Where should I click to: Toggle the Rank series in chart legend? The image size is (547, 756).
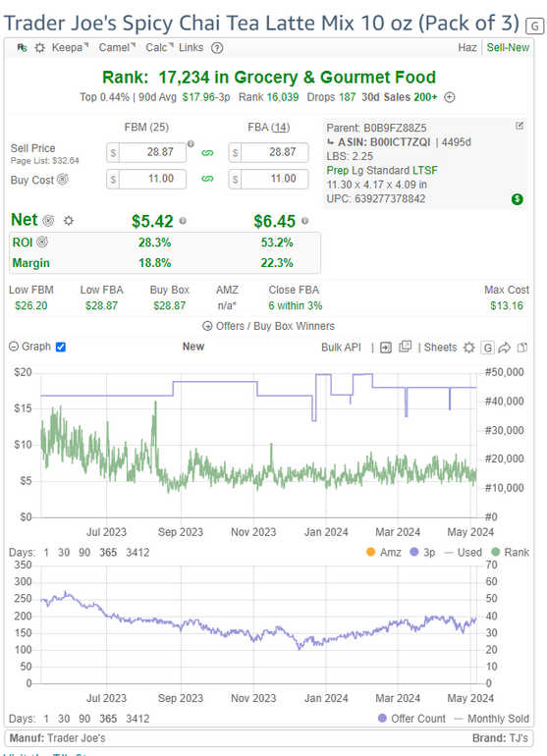[511, 552]
